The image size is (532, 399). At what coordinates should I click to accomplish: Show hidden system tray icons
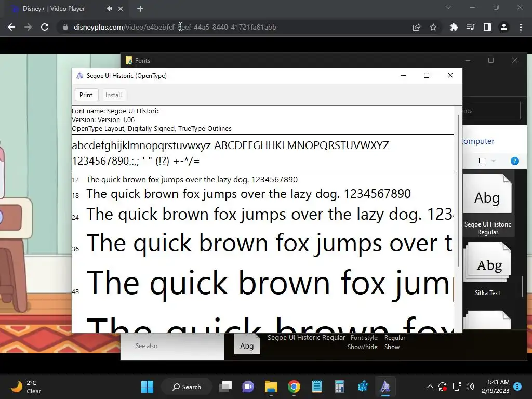[x=430, y=387]
